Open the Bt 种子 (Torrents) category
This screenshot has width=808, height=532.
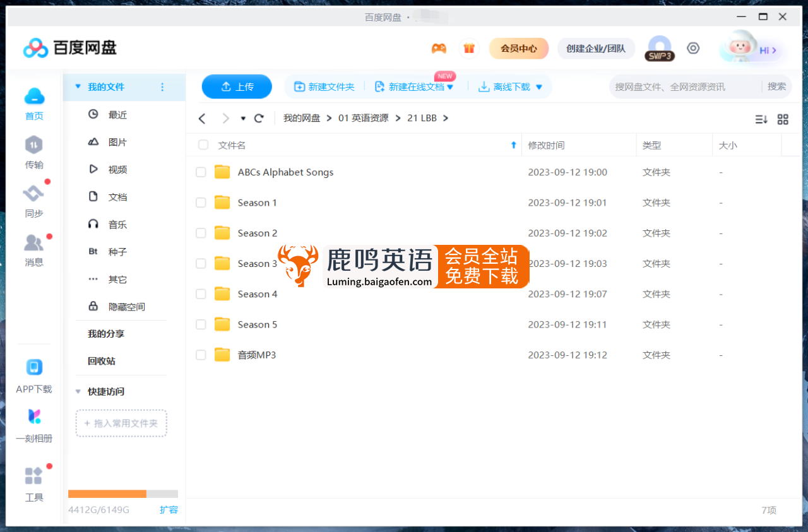pyautogui.click(x=118, y=251)
